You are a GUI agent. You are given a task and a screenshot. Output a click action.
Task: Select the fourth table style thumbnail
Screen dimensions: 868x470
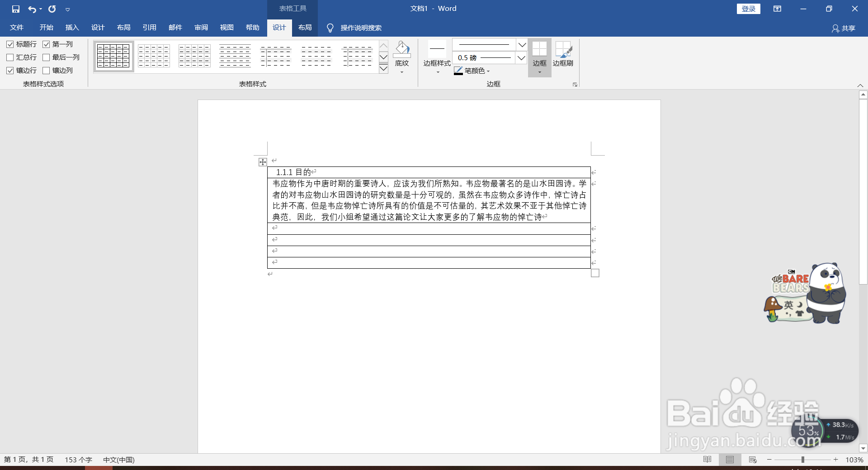coord(235,56)
